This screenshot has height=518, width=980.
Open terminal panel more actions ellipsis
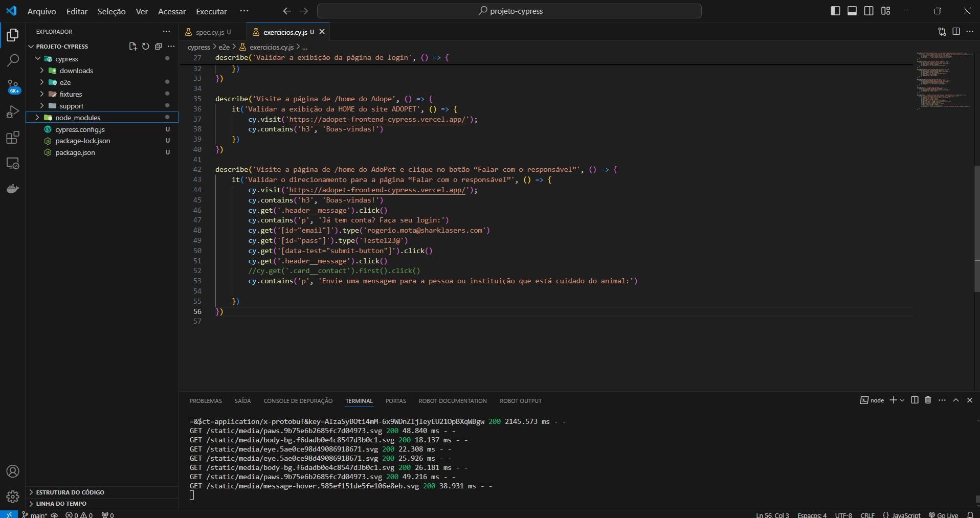pyautogui.click(x=942, y=400)
